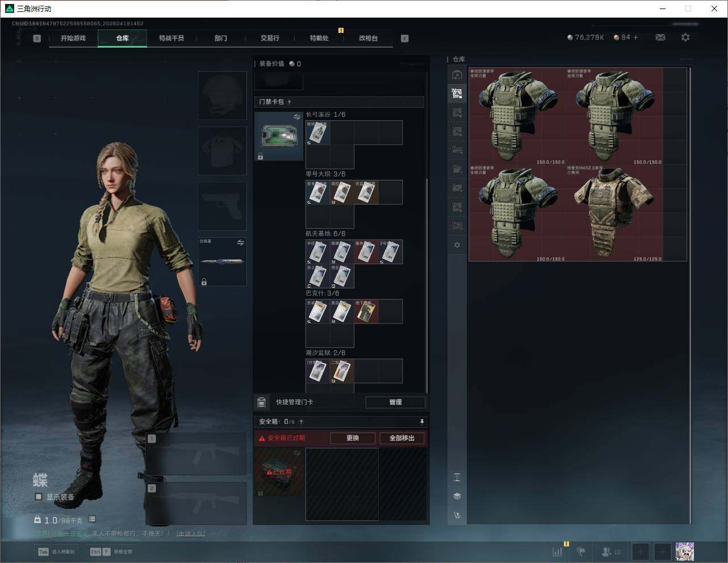Open the 特战干员 tab
This screenshot has width=728, height=563.
[171, 38]
